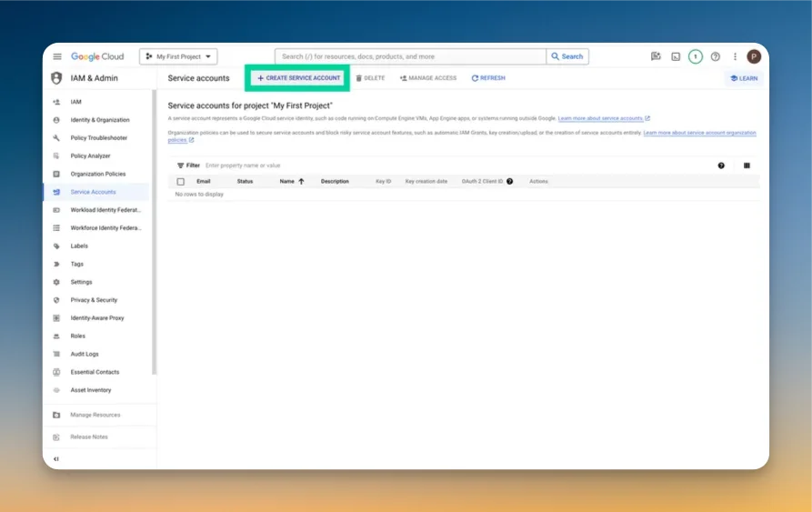Toggle Name column sort arrow
This screenshot has height=512, width=812.
pyautogui.click(x=301, y=182)
